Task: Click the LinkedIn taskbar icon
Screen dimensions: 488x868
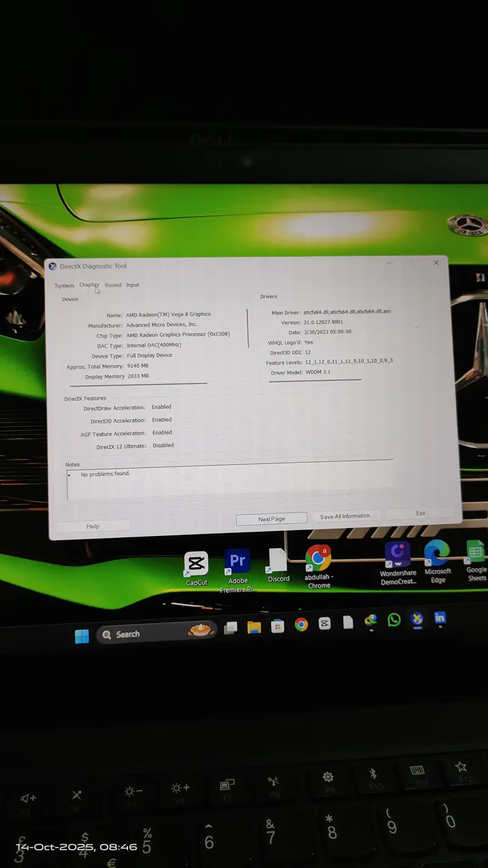Action: tap(440, 618)
